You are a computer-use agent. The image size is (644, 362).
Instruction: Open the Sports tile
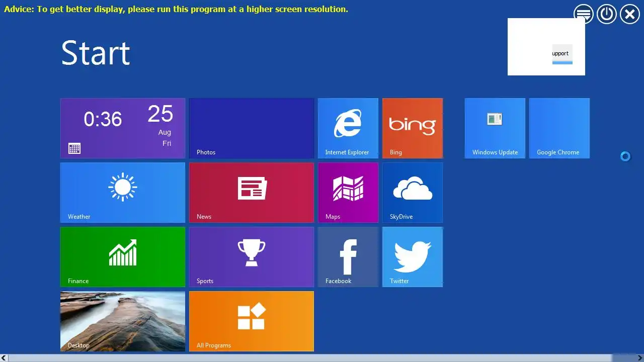(252, 257)
